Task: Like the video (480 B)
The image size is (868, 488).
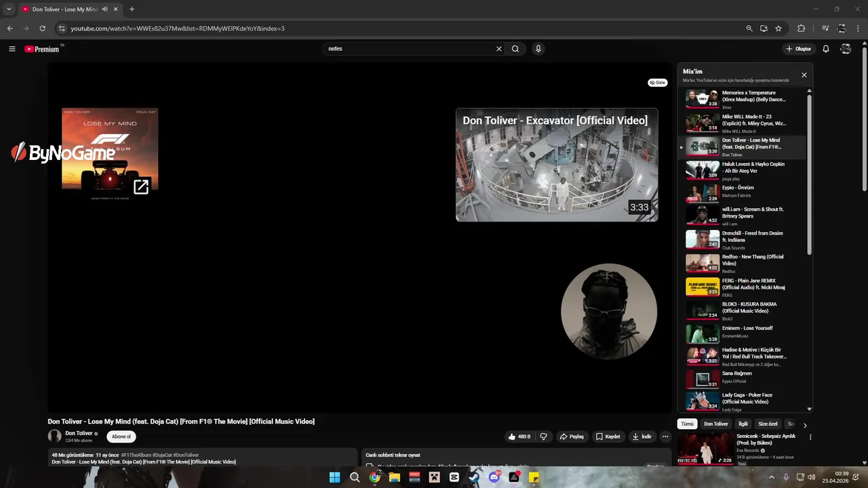Action: tap(519, 436)
